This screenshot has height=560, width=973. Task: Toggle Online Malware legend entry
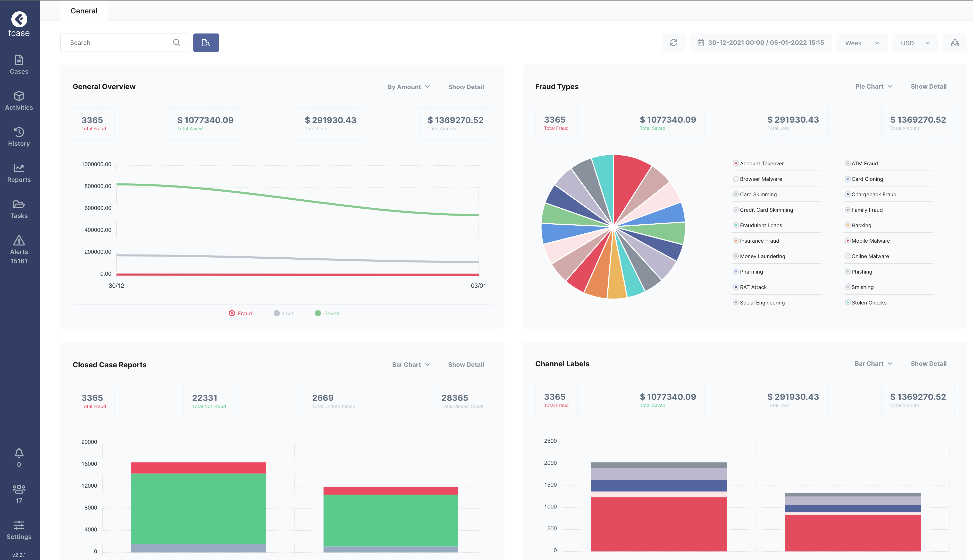point(866,256)
